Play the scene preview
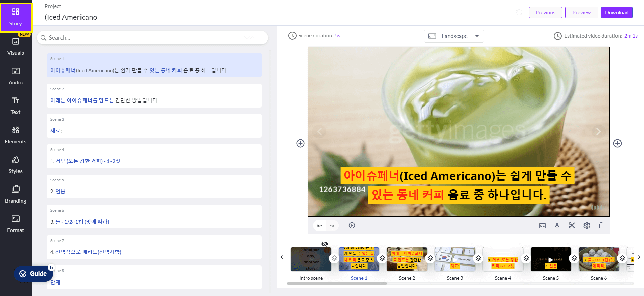 [352, 225]
